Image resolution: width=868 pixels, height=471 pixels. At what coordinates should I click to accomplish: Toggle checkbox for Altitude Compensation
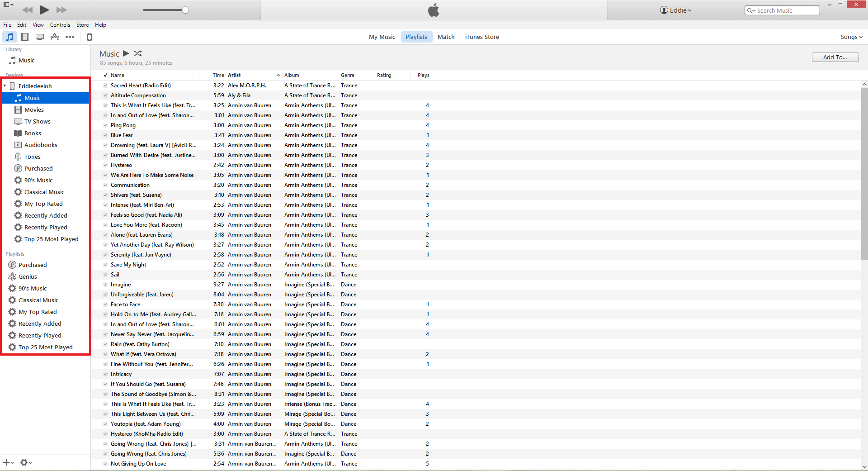click(x=105, y=95)
